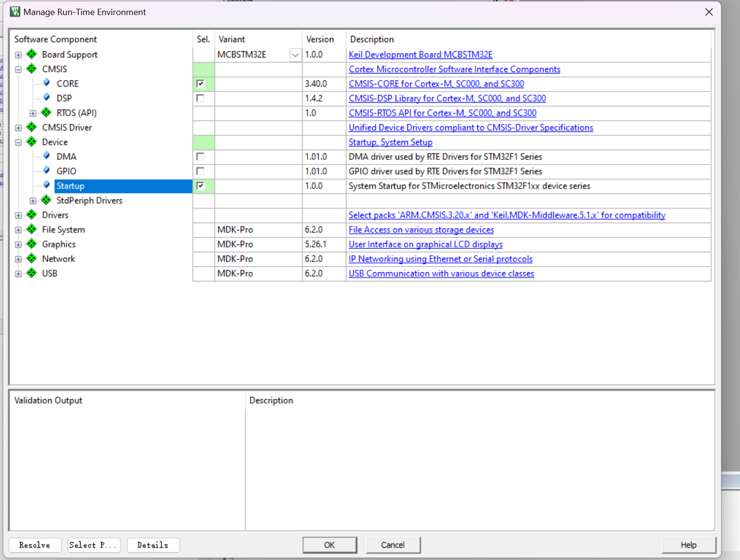Image resolution: width=740 pixels, height=560 pixels.
Task: Confirm with the OK button
Action: [x=329, y=545]
